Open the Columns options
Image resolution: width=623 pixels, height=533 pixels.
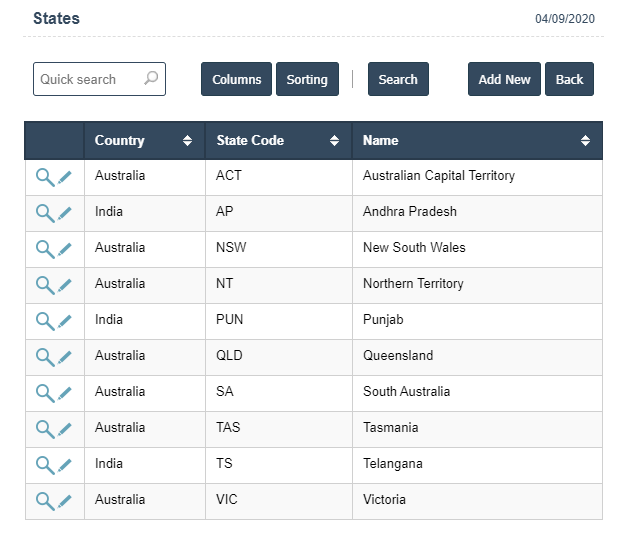(x=236, y=80)
